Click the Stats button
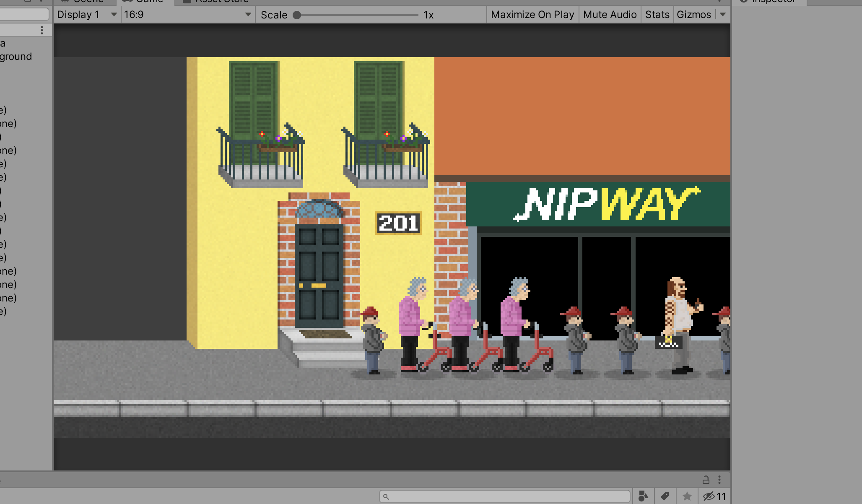The image size is (862, 504). click(657, 15)
